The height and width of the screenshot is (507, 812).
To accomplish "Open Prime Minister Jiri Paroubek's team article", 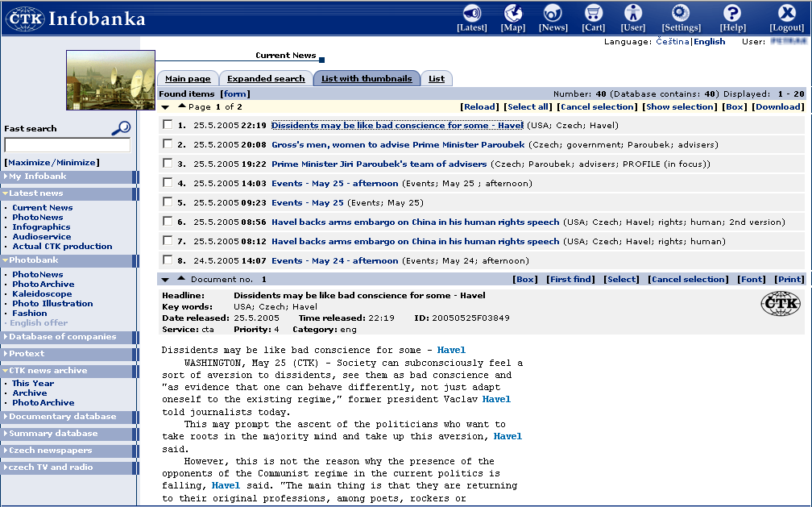I will [x=379, y=164].
